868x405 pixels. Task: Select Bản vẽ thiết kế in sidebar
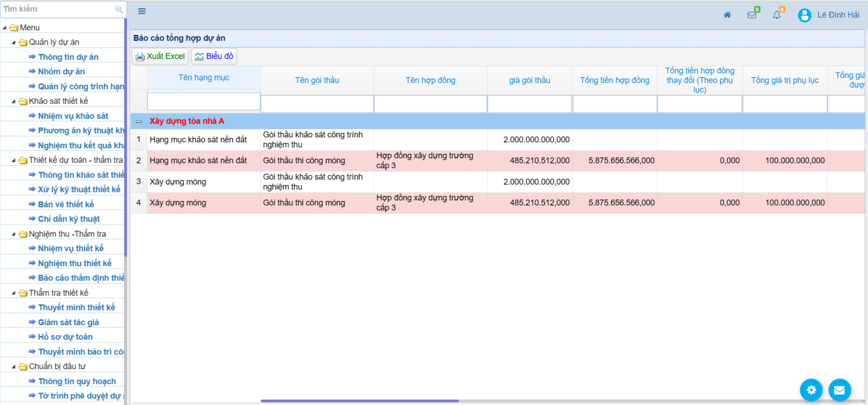[x=66, y=204]
